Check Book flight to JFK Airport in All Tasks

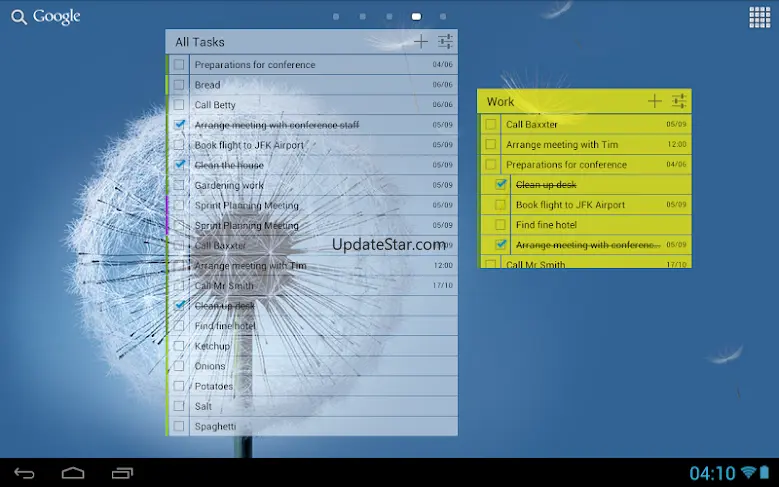click(x=179, y=145)
